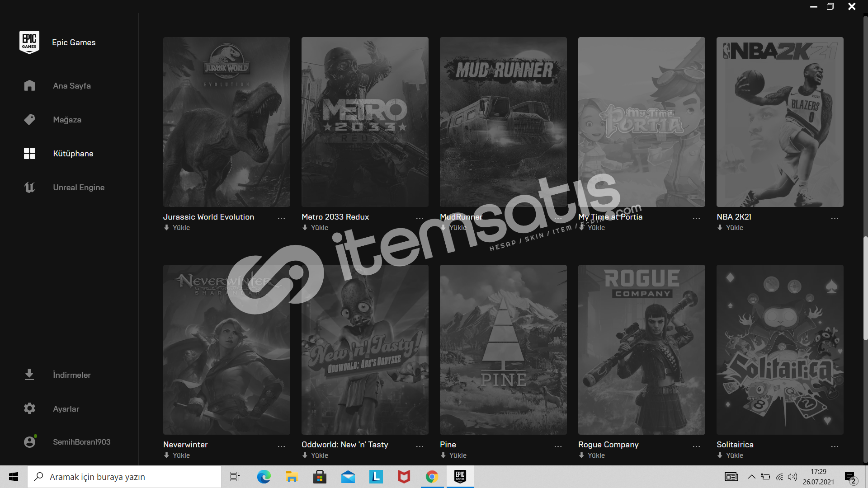Click the library vertical scrollbar

865,288
